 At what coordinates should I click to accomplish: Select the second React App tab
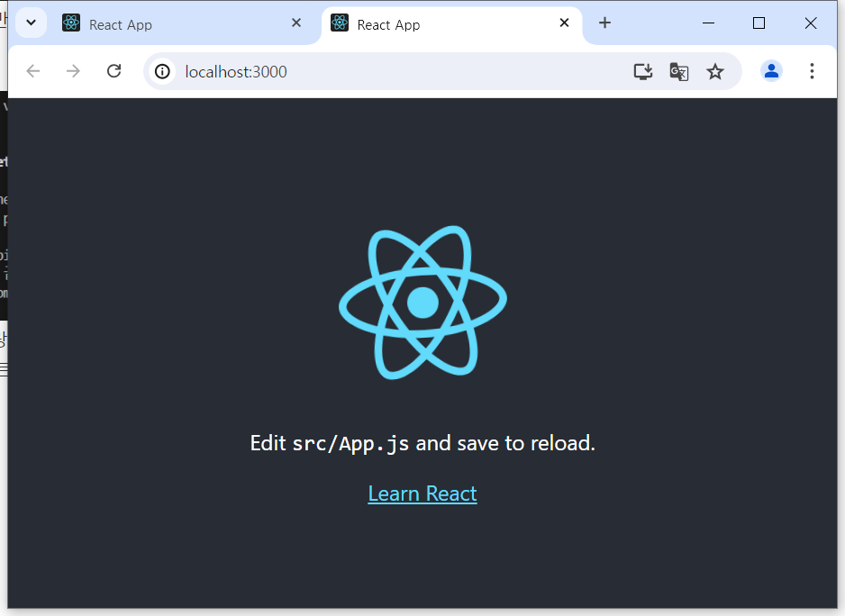(x=451, y=24)
